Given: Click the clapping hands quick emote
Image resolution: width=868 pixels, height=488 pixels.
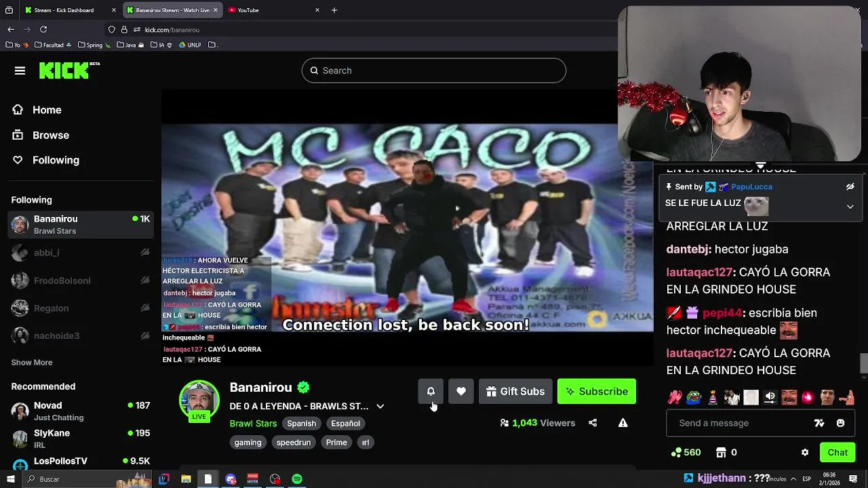Looking at the screenshot, I should 674,397.
